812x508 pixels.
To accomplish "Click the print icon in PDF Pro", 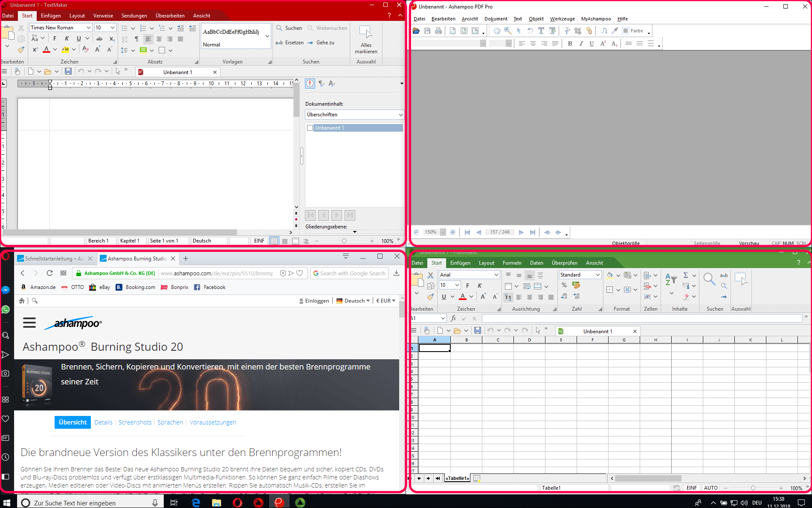I will [438, 31].
